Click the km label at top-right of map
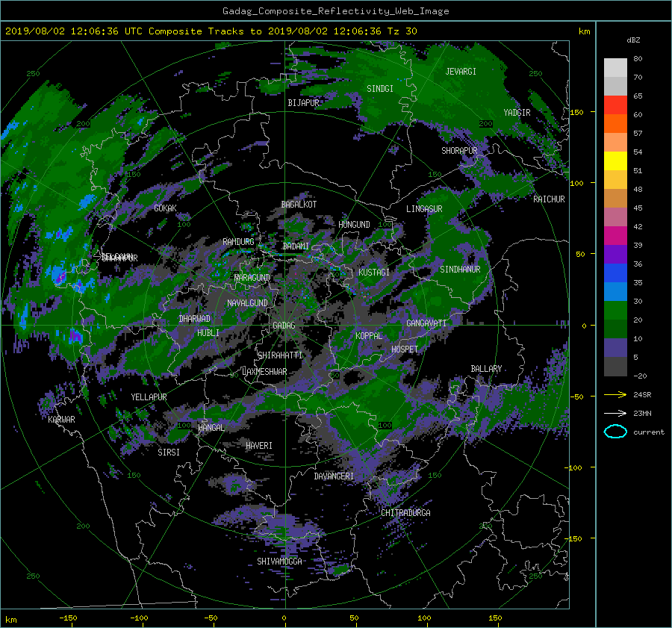Viewport: 672px width, 628px height. click(x=584, y=31)
